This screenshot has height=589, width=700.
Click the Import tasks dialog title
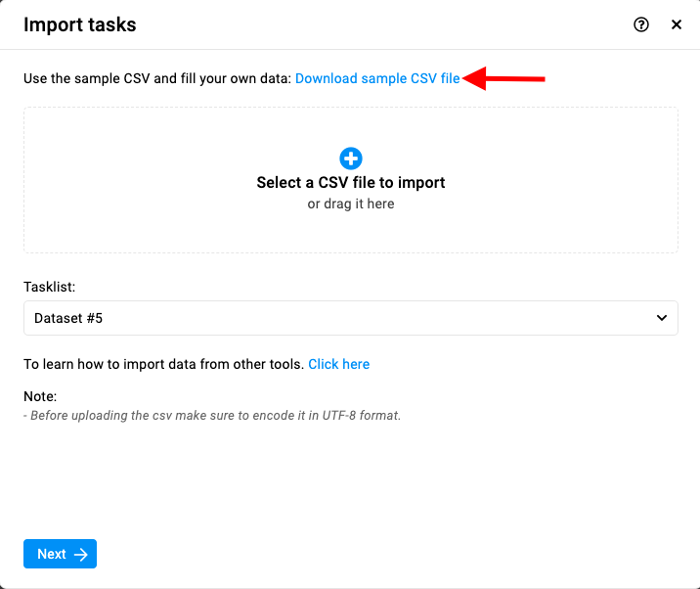(80, 24)
